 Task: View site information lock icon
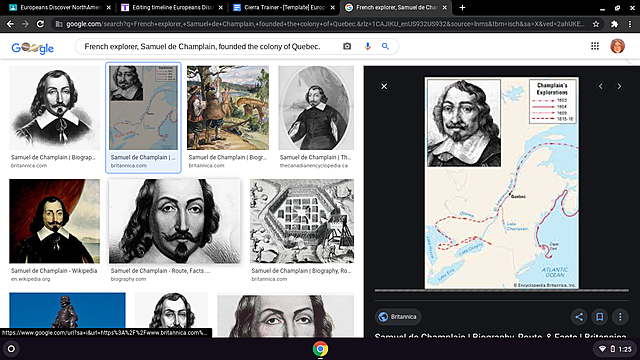tap(59, 24)
